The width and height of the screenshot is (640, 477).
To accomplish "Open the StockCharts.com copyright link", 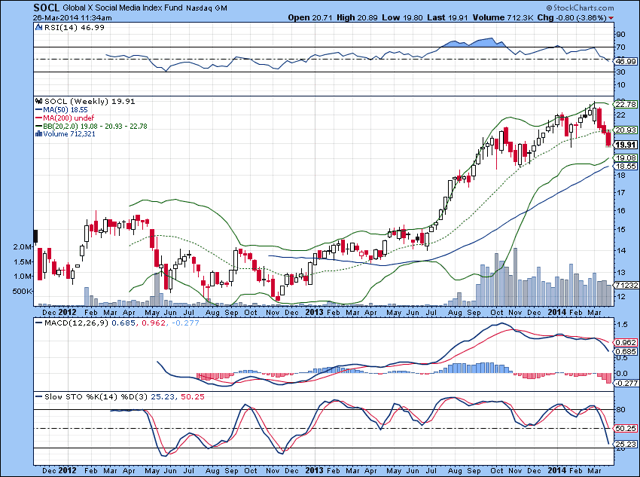I will [580, 8].
